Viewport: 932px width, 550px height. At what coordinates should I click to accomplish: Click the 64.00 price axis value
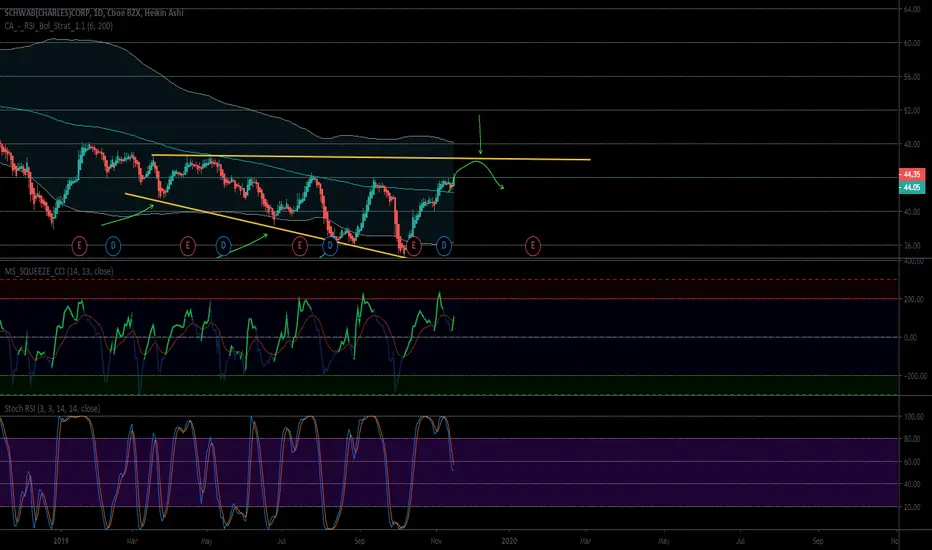912,10
